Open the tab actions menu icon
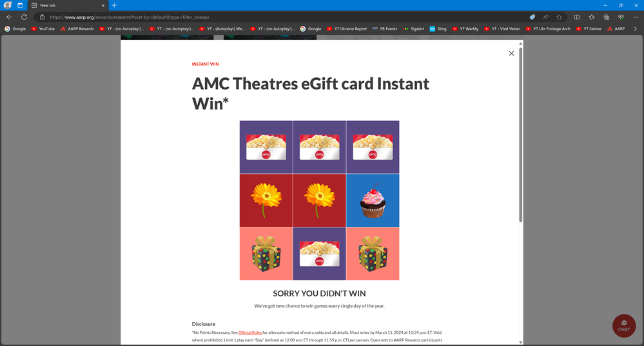This screenshot has height=346, width=644. 20,5
